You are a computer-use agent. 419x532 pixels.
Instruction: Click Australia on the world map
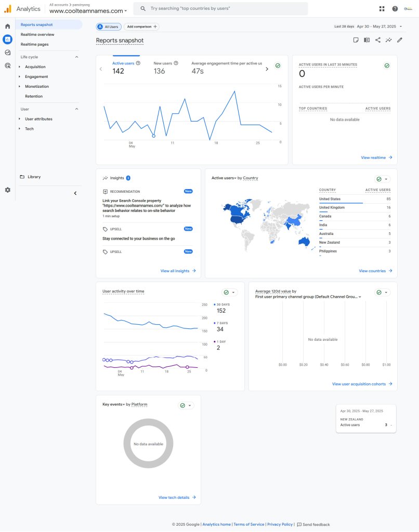click(x=304, y=241)
